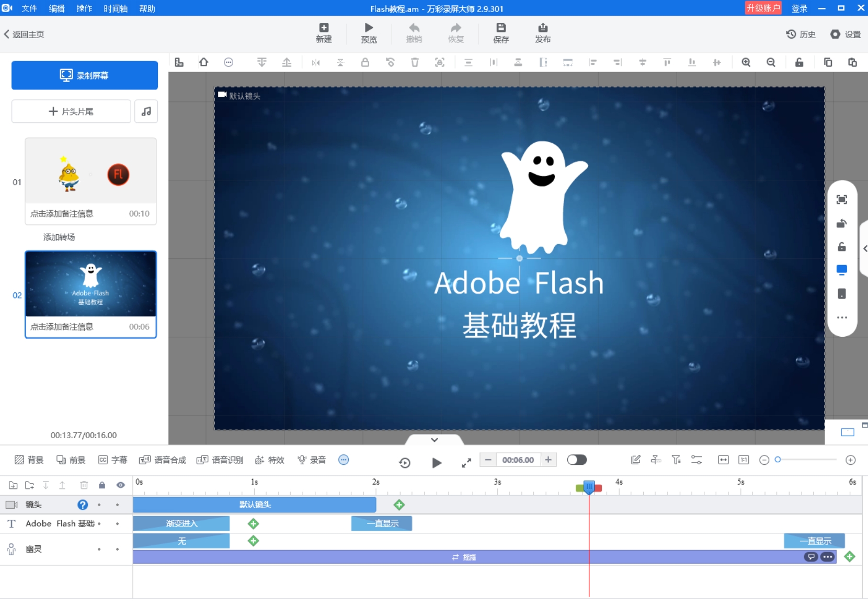Click the 保存 (Save) toolbar icon
The height and width of the screenshot is (606, 868).
(501, 33)
